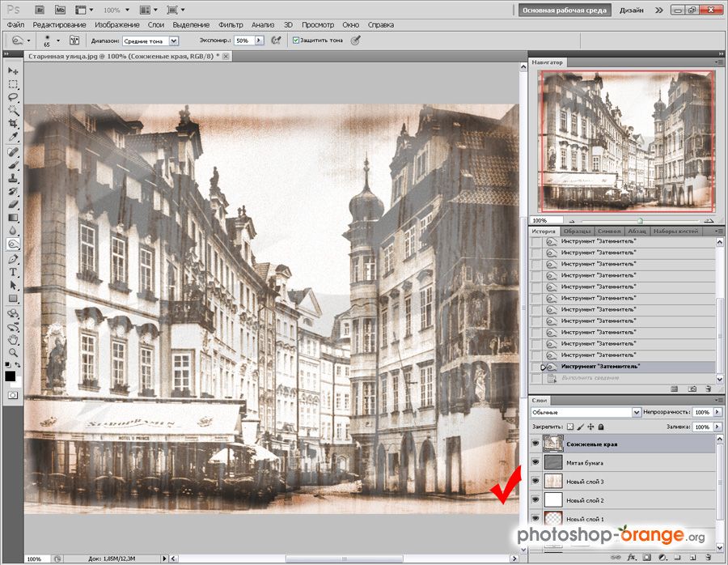Open the 'Диапазон' range dropdown
728x565 pixels.
[x=150, y=40]
